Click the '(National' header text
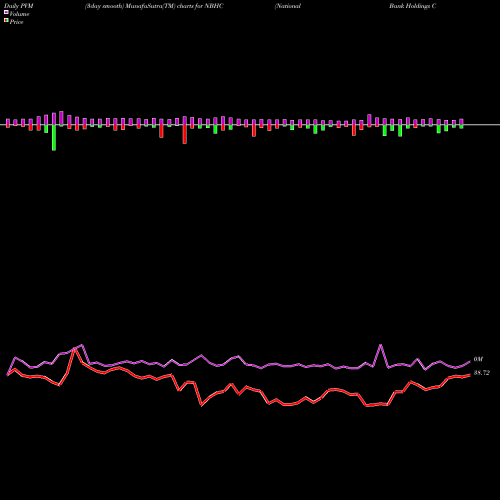Viewport: 500px width, 500px height. (x=288, y=6)
